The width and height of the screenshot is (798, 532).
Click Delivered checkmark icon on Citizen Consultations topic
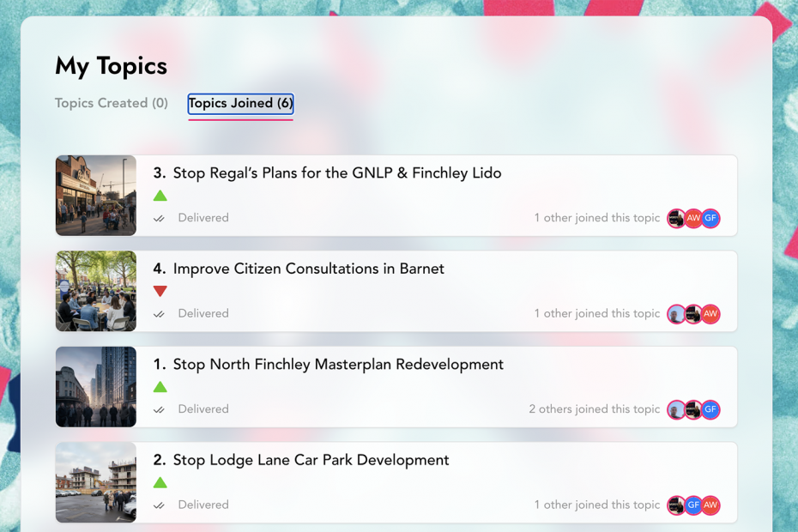pos(159,314)
